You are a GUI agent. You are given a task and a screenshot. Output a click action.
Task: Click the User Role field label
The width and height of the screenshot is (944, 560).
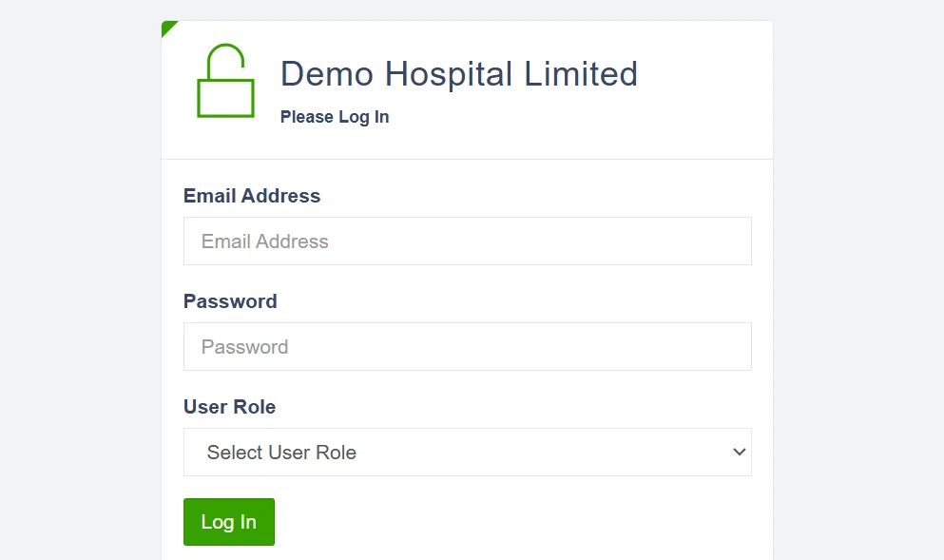tap(229, 407)
